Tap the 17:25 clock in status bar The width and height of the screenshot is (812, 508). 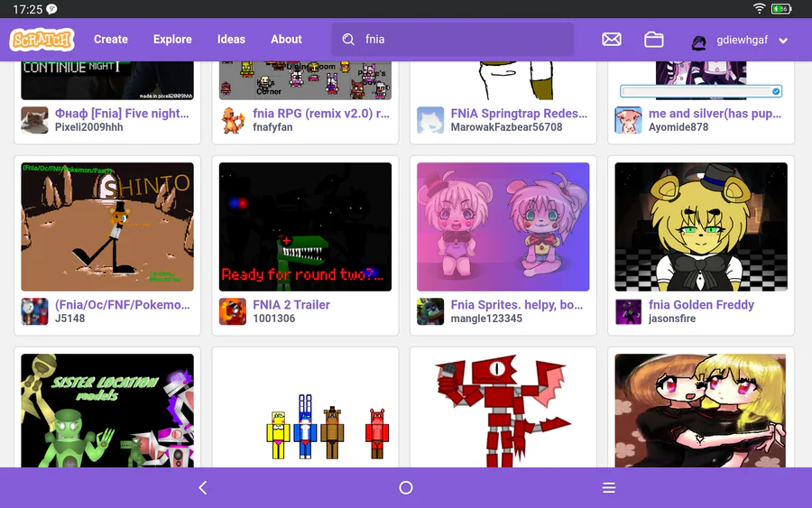coord(27,9)
